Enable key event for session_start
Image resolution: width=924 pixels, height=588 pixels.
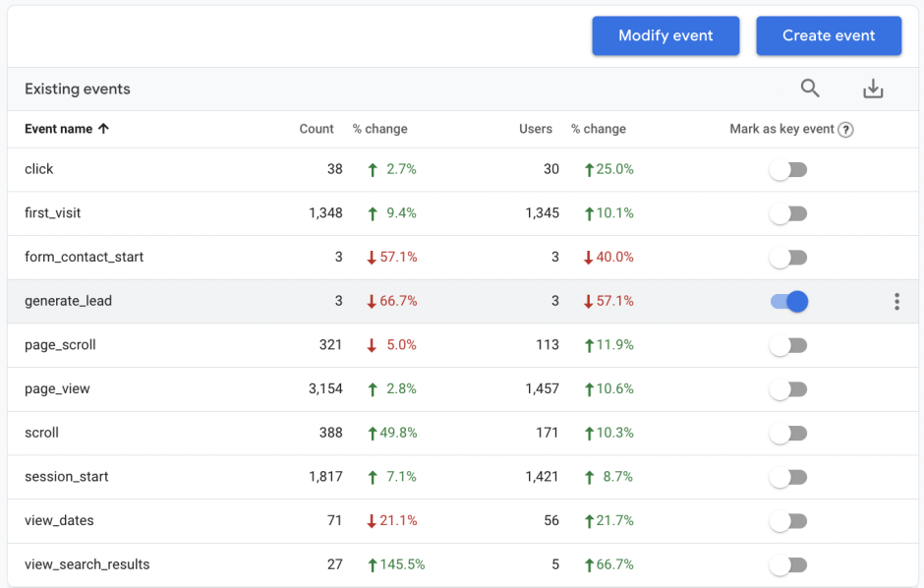tap(787, 476)
